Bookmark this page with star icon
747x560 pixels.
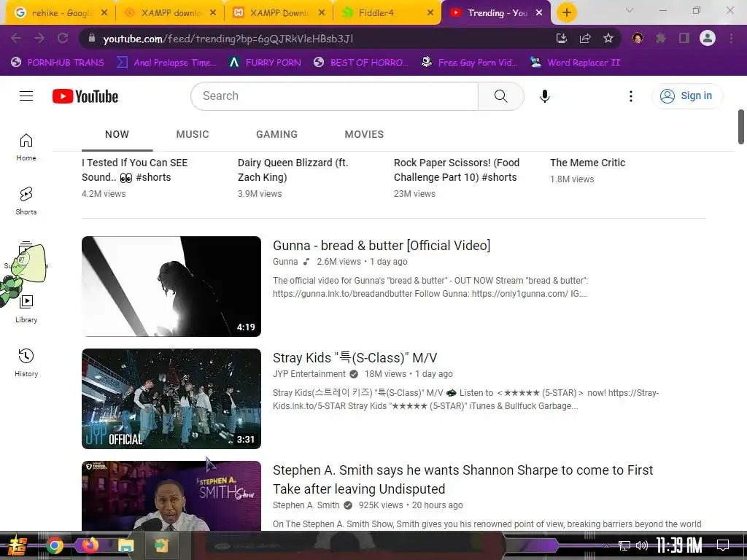tap(608, 38)
